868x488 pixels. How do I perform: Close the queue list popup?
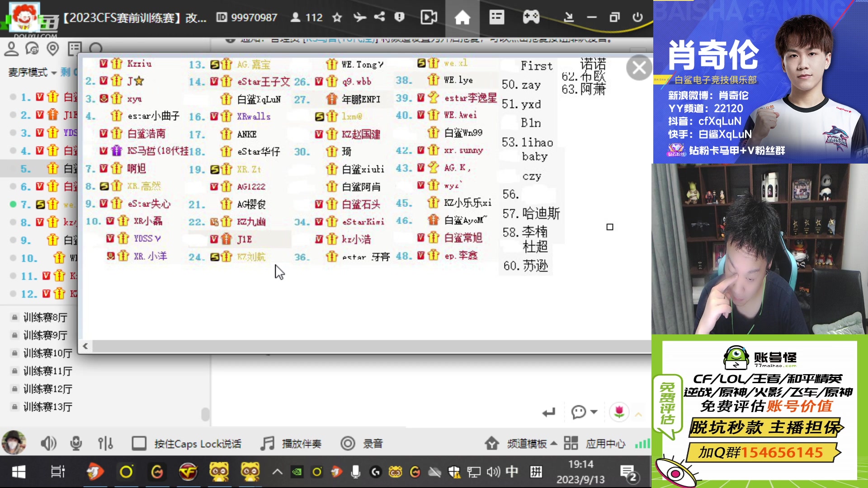(x=639, y=68)
